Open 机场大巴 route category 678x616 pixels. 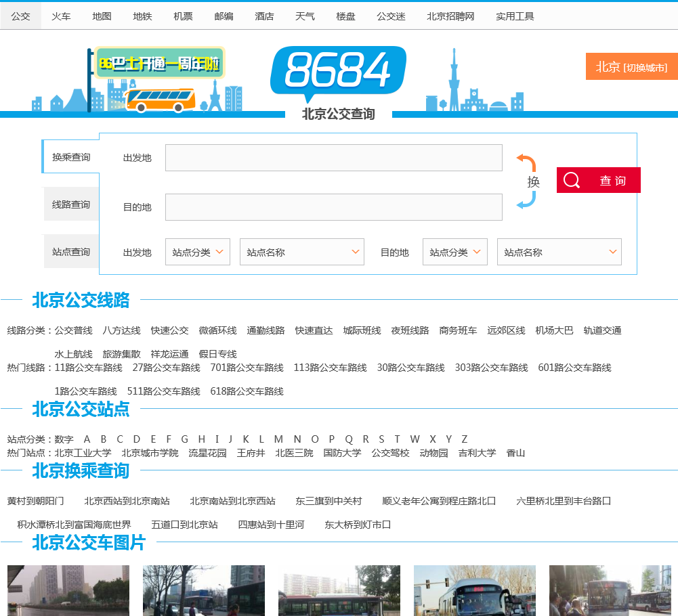(554, 331)
